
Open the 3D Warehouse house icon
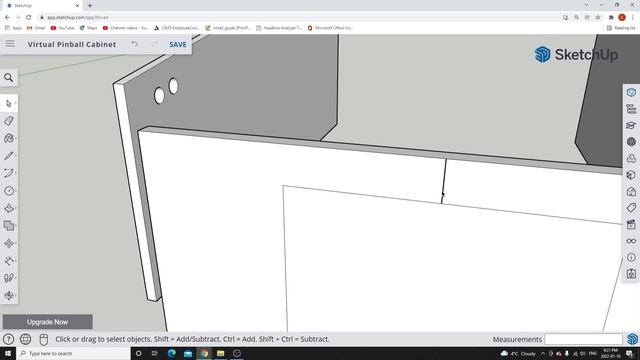pos(631,191)
